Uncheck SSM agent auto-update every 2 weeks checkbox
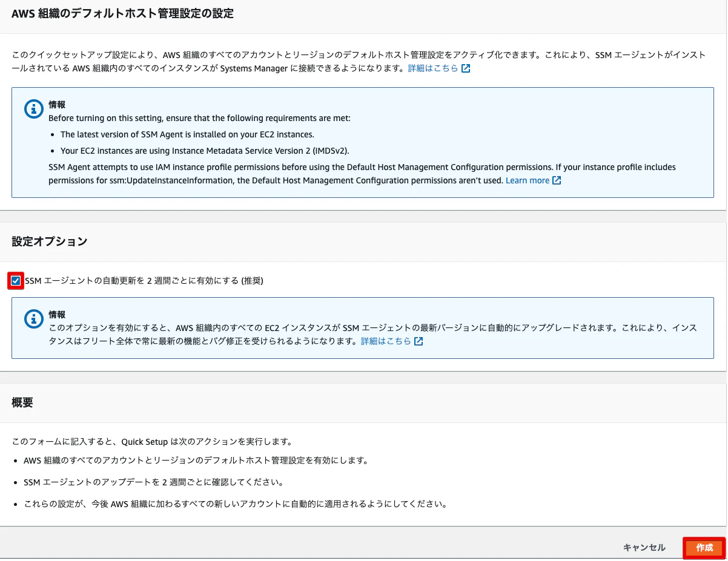728x561 pixels. tap(16, 281)
